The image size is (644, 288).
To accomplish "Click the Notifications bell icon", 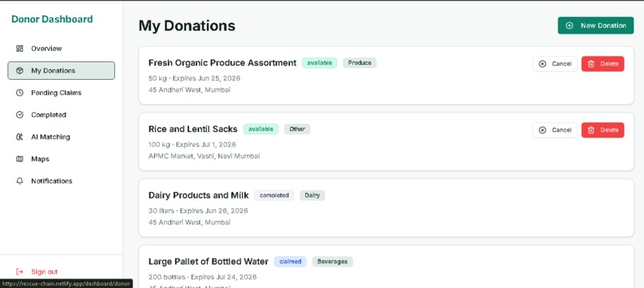I will click(x=20, y=181).
